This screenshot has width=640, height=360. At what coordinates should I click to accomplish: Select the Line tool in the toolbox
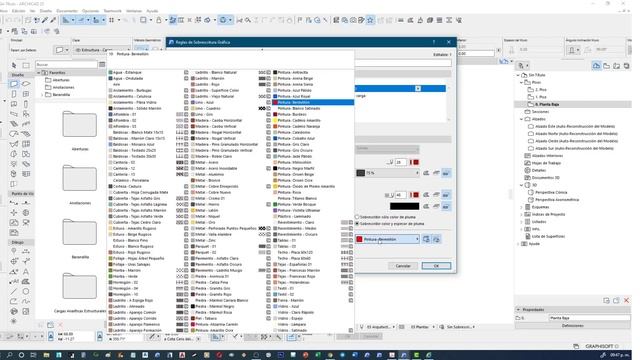pos(14,291)
